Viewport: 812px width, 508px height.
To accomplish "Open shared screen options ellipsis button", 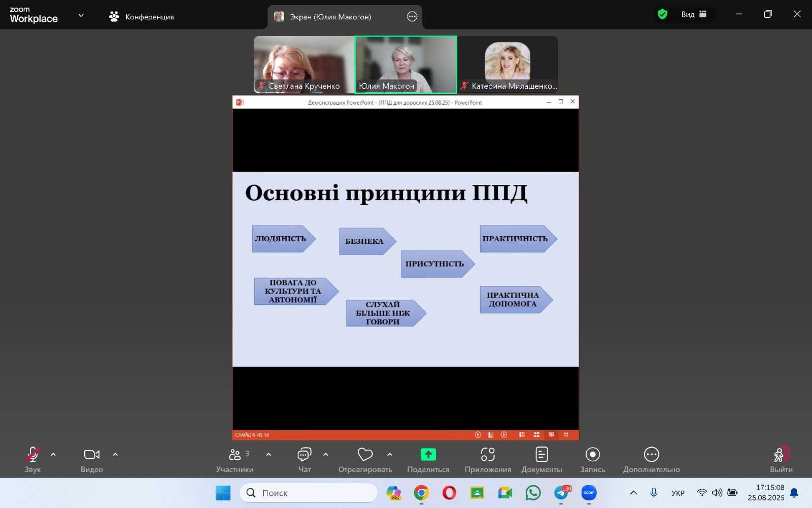I will (412, 17).
